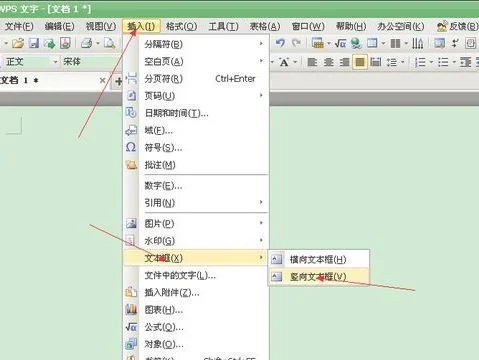
Task: Click the plus new document tab button
Action: [119, 81]
